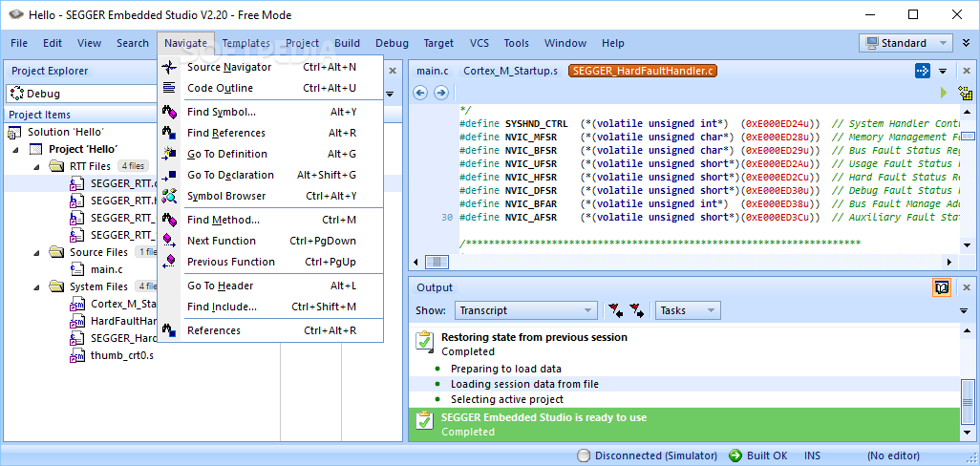Choose Find References in Navigate menu
The width and height of the screenshot is (980, 466).
[270, 133]
